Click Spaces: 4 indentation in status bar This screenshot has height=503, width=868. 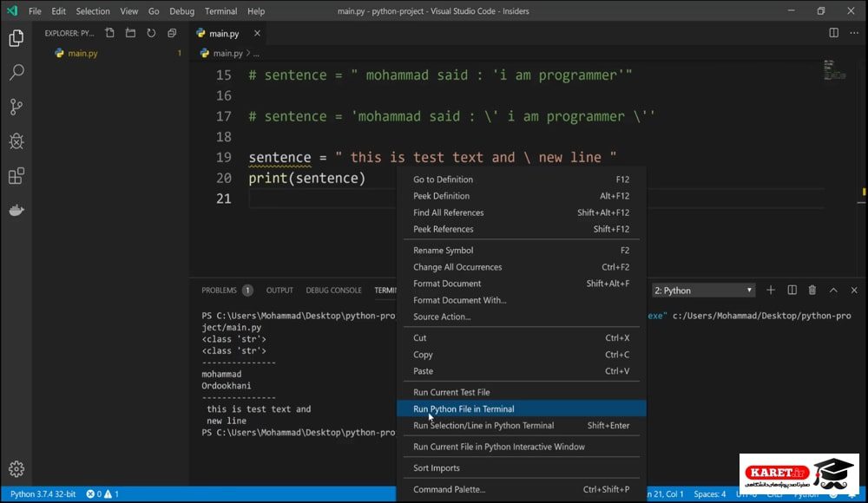pyautogui.click(x=710, y=494)
